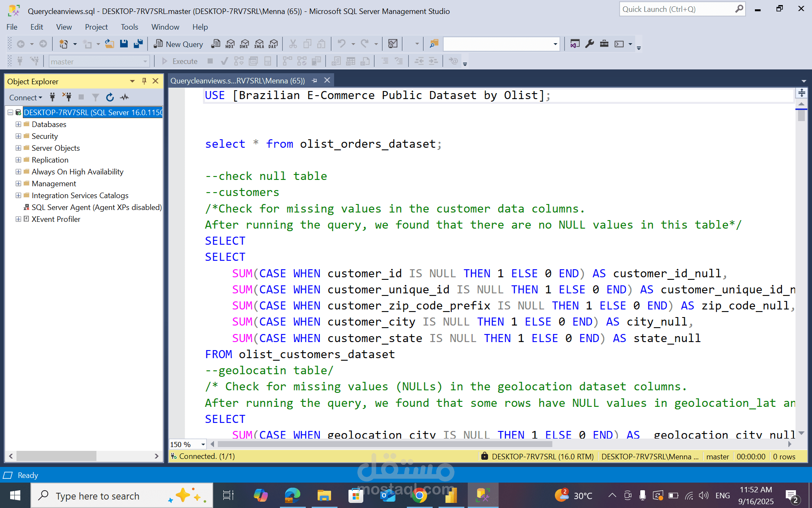Click the New Query button
This screenshot has height=508, width=812.
pos(178,44)
